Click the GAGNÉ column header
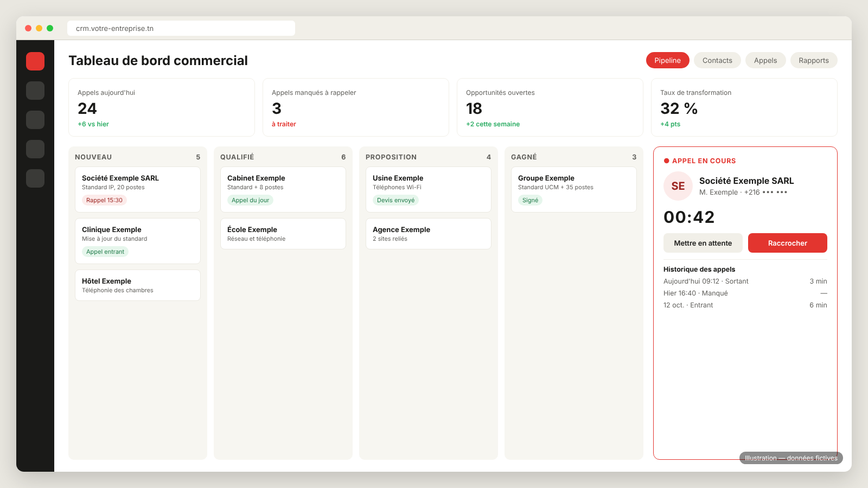This screenshot has height=488, width=868. (574, 157)
